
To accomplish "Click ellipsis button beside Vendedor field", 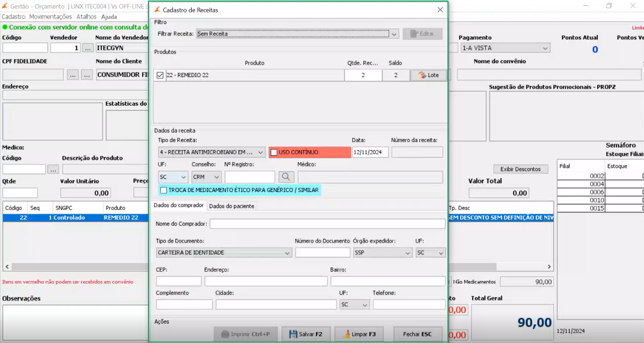I will 88,48.
